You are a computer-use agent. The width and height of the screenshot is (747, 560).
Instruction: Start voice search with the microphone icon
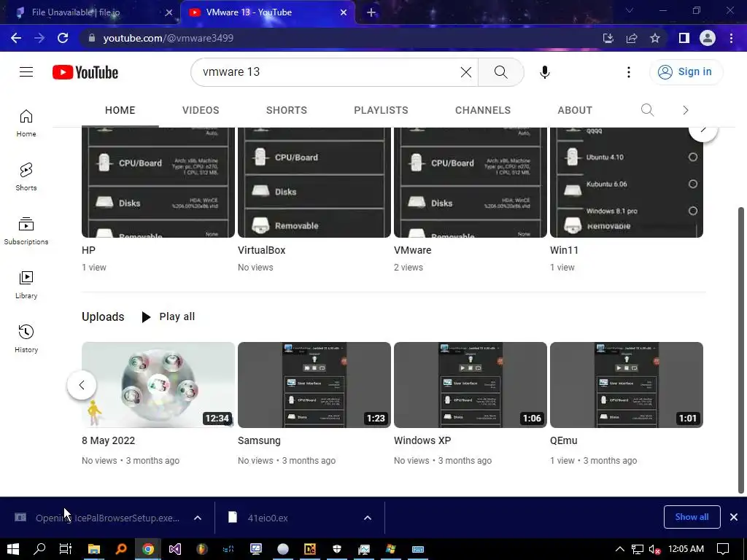pyautogui.click(x=544, y=72)
